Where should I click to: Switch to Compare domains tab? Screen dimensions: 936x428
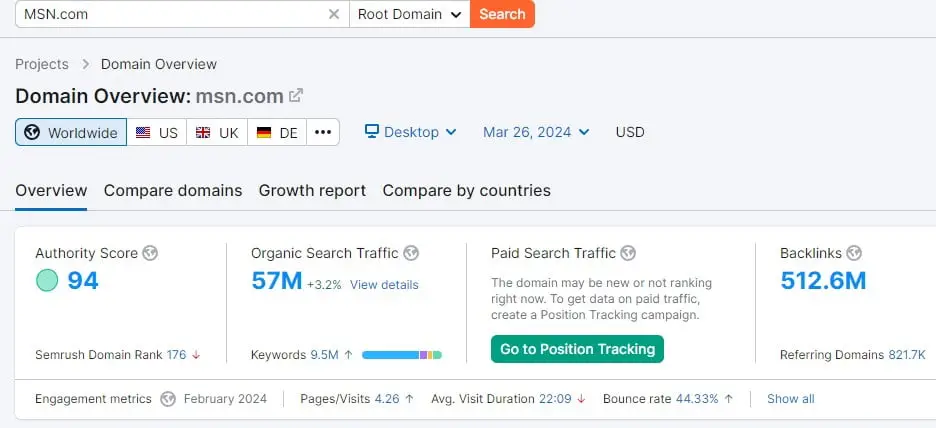pos(173,190)
